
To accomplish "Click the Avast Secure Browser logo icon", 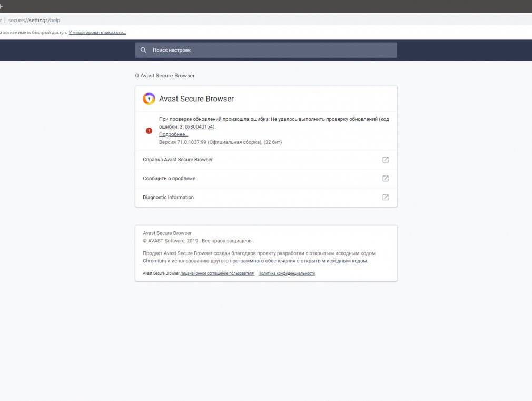I will pos(149,99).
